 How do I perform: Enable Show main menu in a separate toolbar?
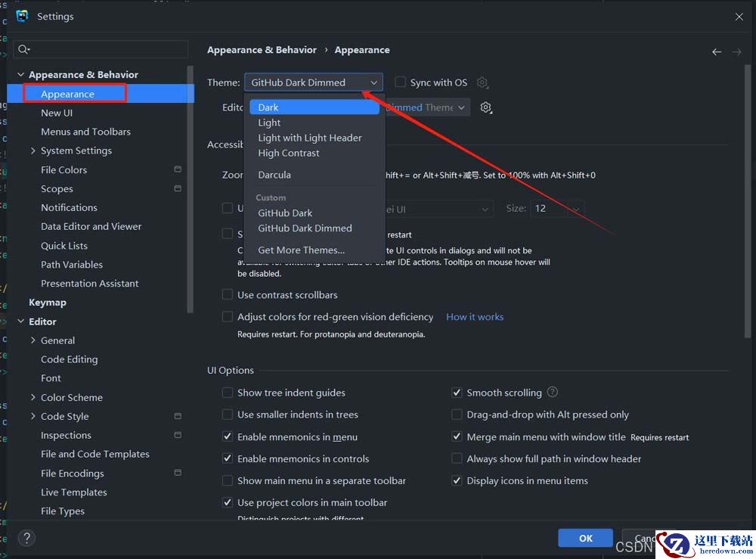click(227, 480)
